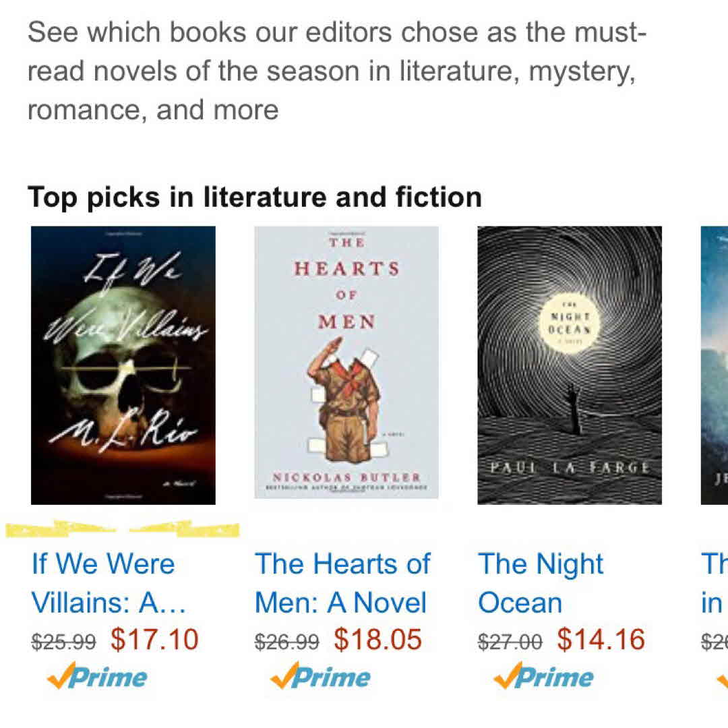This screenshot has height=728, width=728.
Task: Click "The Night Ocean" title link
Action: click(x=541, y=583)
